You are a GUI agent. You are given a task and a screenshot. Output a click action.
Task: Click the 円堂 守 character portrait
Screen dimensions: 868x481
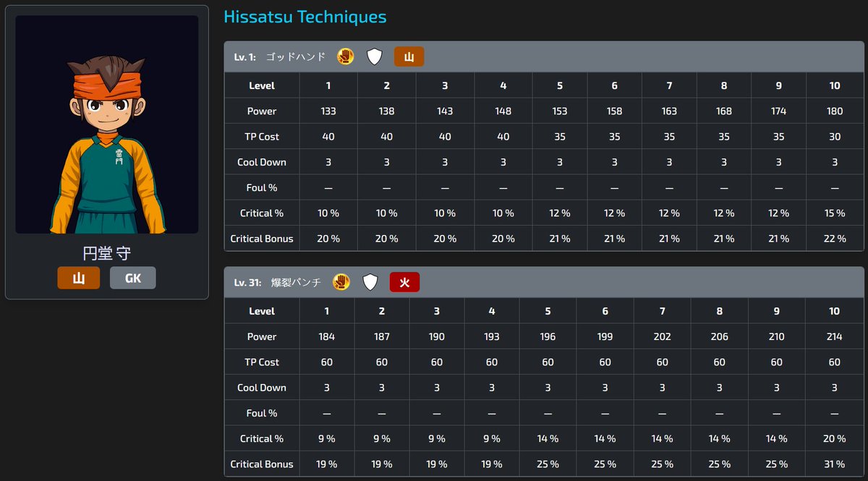[x=107, y=124]
